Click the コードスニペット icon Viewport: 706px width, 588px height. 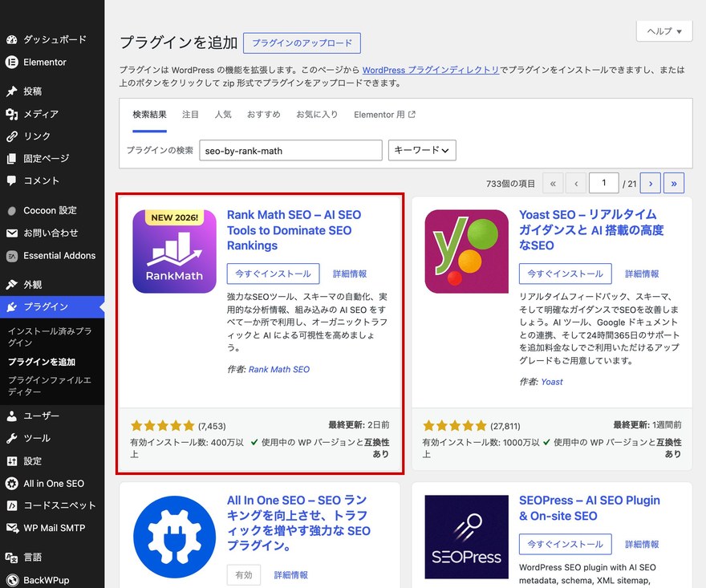click(12, 505)
